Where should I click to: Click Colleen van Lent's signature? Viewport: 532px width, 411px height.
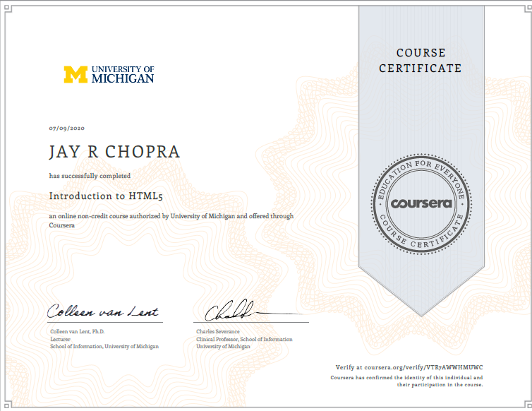pos(103,311)
